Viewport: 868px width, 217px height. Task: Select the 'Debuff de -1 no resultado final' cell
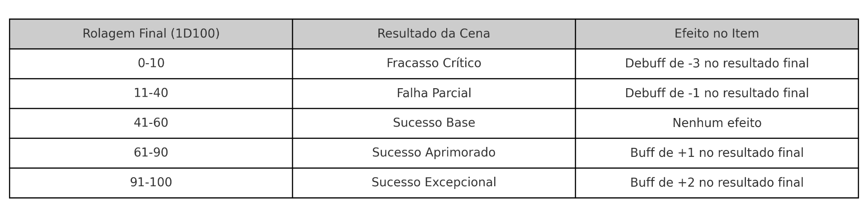coord(717,93)
